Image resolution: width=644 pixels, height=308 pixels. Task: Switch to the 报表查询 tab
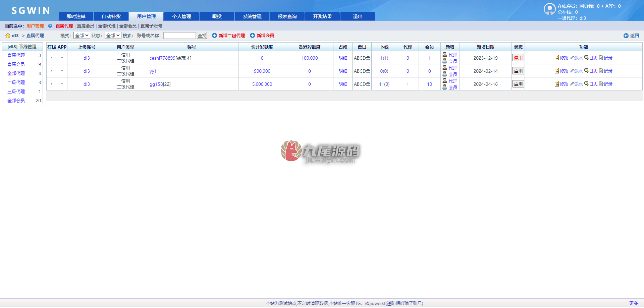287,16
